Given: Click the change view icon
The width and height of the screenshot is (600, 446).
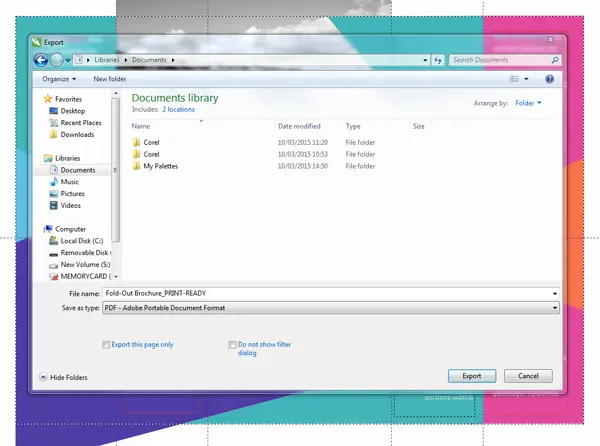Looking at the screenshot, I should (x=514, y=79).
